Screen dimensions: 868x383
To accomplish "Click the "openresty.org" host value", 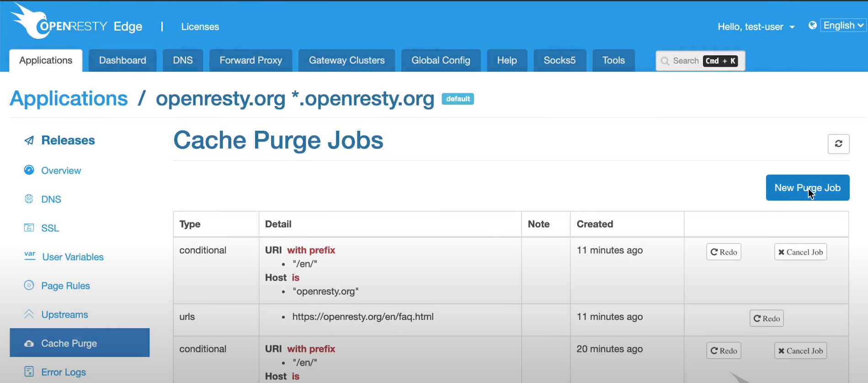I will pyautogui.click(x=325, y=291).
